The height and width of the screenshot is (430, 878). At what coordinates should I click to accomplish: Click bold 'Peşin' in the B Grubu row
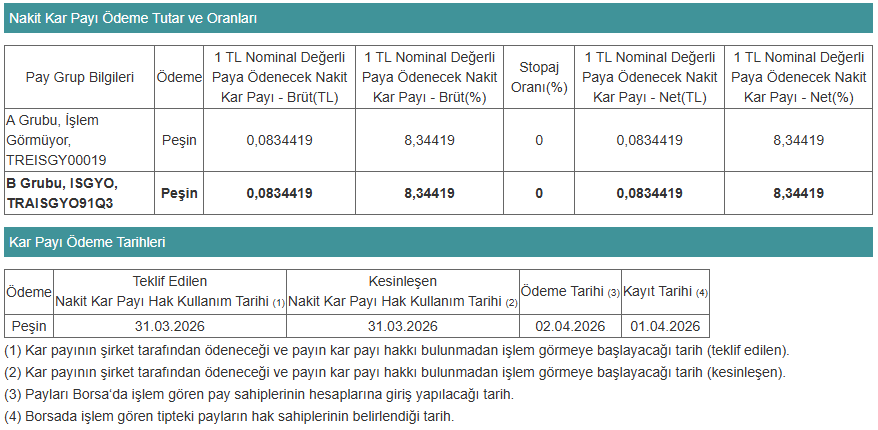[x=179, y=193]
